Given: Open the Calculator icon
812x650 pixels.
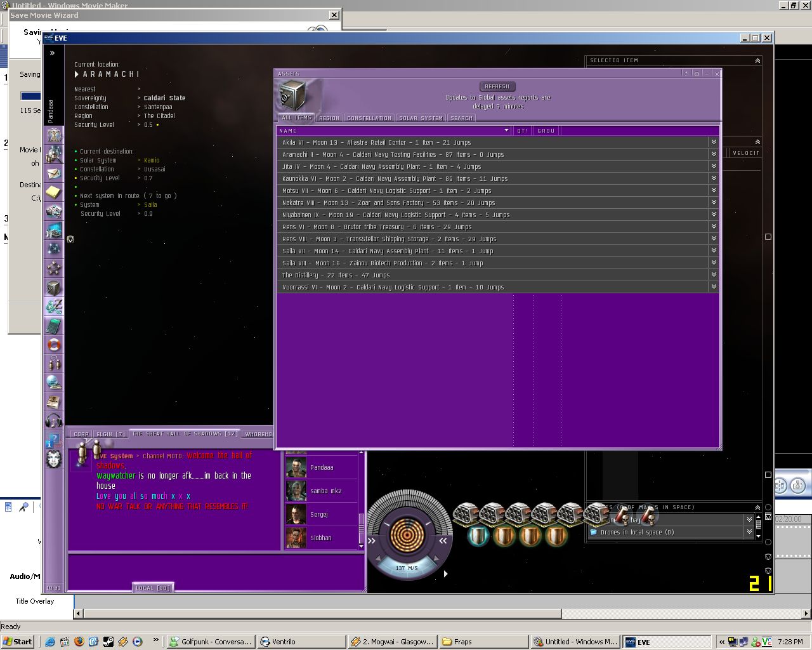Looking at the screenshot, I should pos(54,326).
